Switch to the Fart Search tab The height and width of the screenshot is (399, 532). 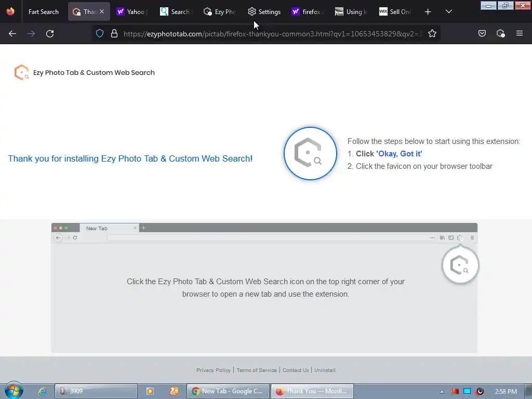point(44,11)
